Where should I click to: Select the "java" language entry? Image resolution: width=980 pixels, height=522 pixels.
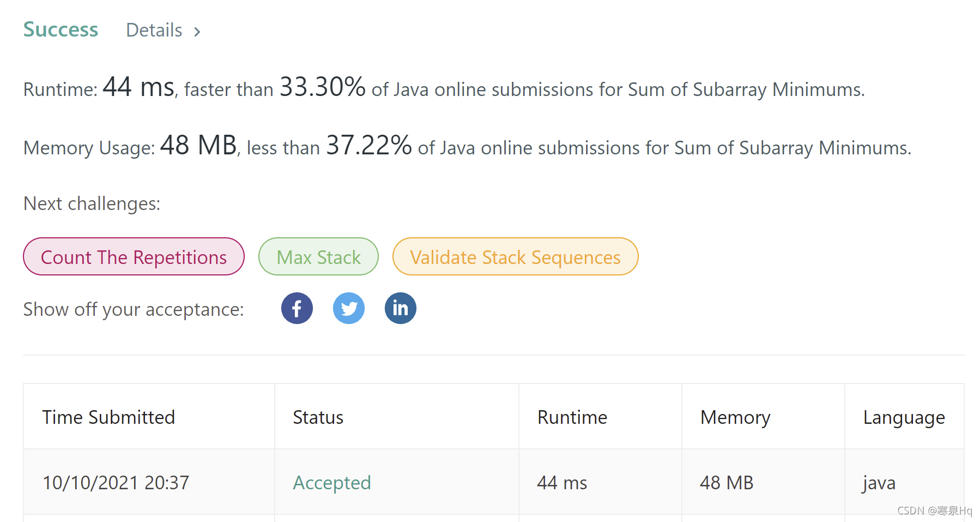[878, 482]
